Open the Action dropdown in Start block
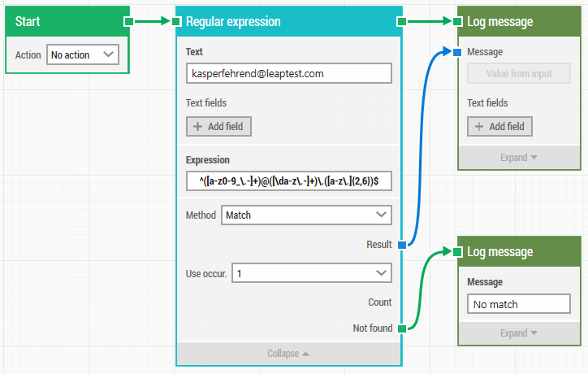The height and width of the screenshot is (374, 588). 83,55
